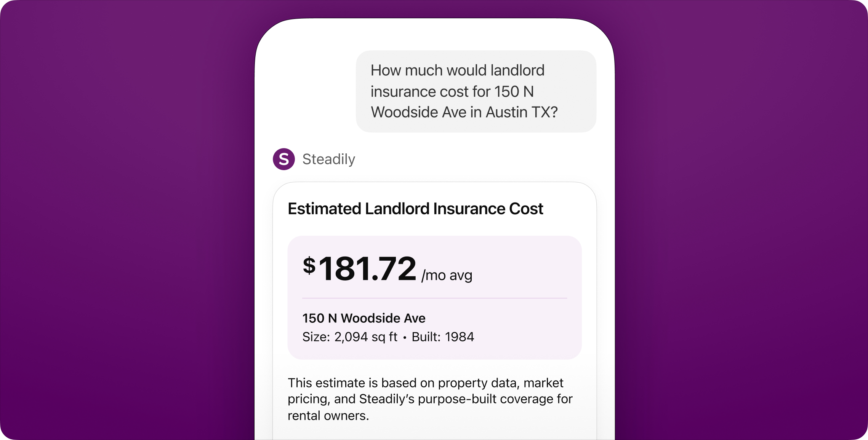Select the user's landlord insurance question bubble
This screenshot has width=868, height=440.
pyautogui.click(x=476, y=91)
